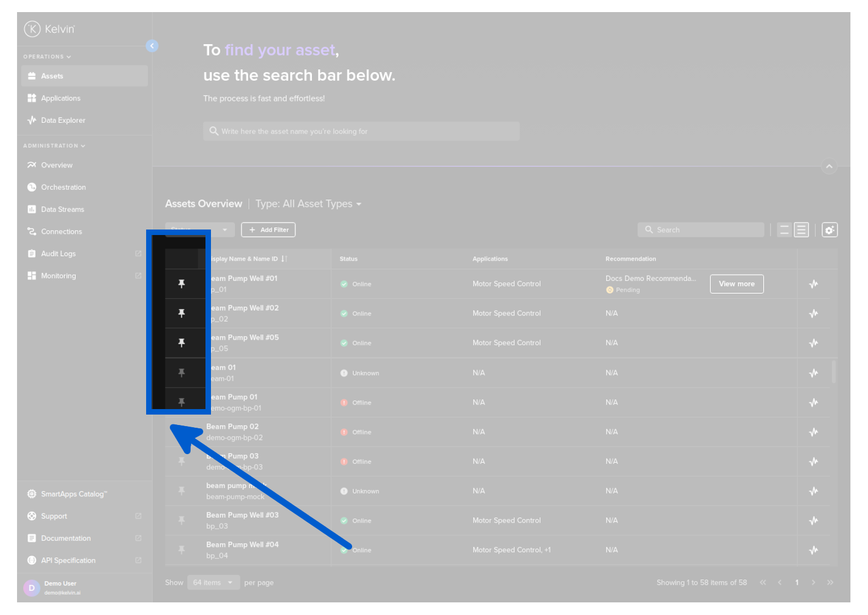Screen dimensions: 868x615
Task: Collapse the search banner with chevron
Action: (829, 166)
